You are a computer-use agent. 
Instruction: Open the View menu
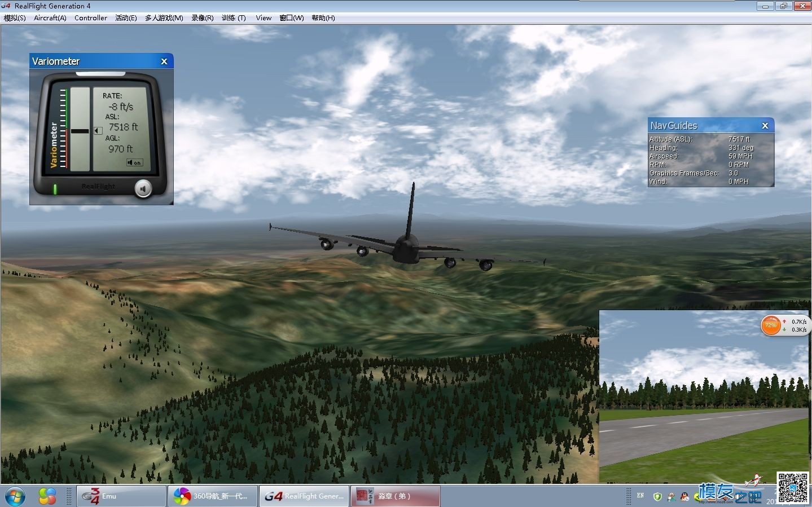(x=264, y=17)
